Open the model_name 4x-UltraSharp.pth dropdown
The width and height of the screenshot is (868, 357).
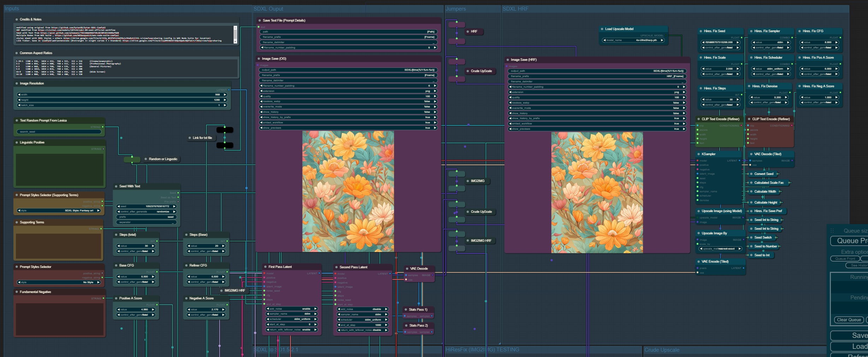633,40
